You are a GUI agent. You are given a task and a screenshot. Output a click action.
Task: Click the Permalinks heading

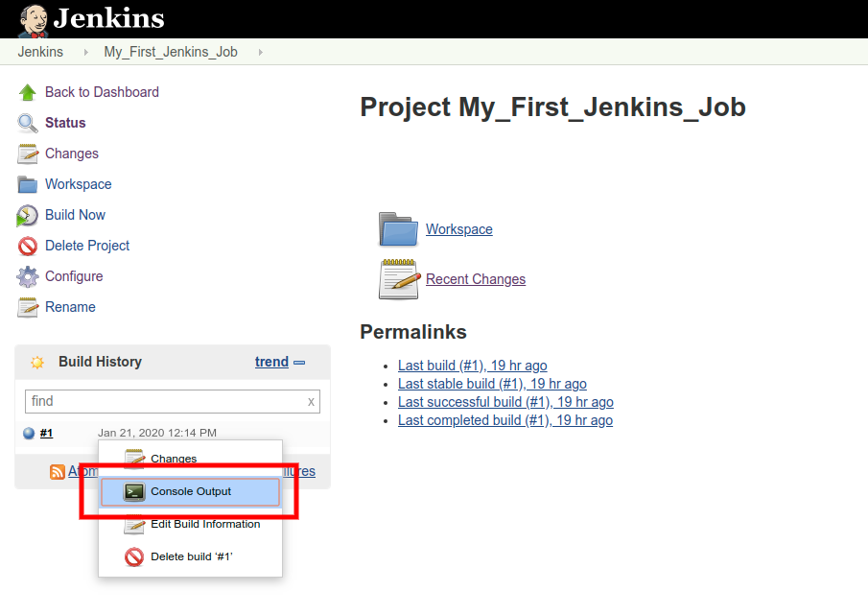[x=413, y=332]
